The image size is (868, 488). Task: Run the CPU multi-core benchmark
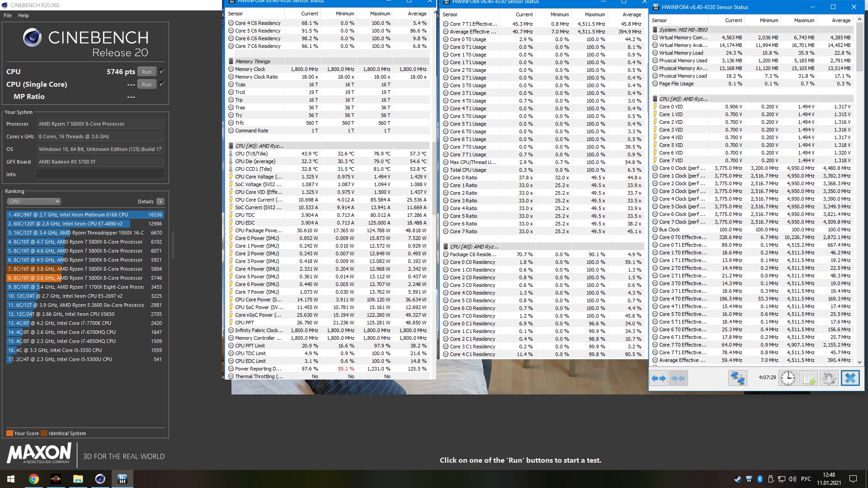146,72
